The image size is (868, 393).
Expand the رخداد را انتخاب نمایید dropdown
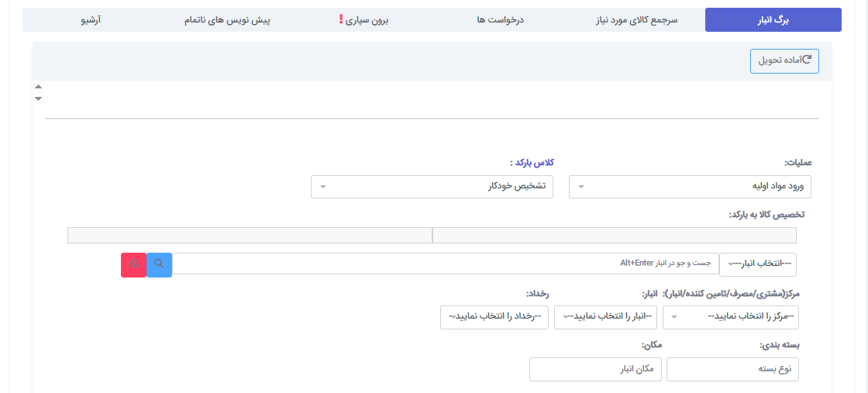click(x=494, y=317)
